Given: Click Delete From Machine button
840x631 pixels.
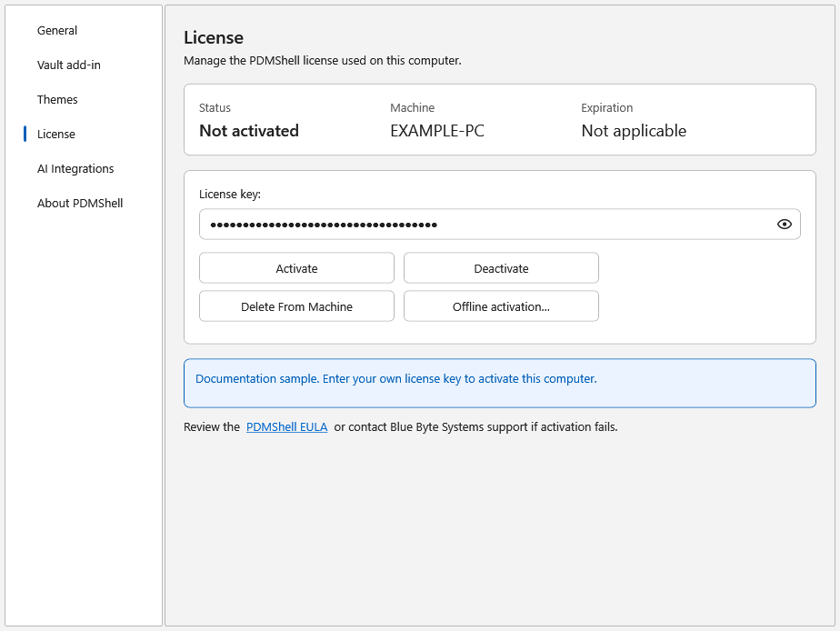Looking at the screenshot, I should (x=296, y=305).
